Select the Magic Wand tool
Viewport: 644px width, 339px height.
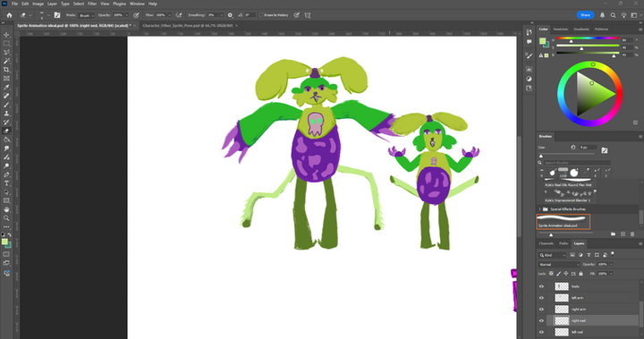click(x=6, y=61)
